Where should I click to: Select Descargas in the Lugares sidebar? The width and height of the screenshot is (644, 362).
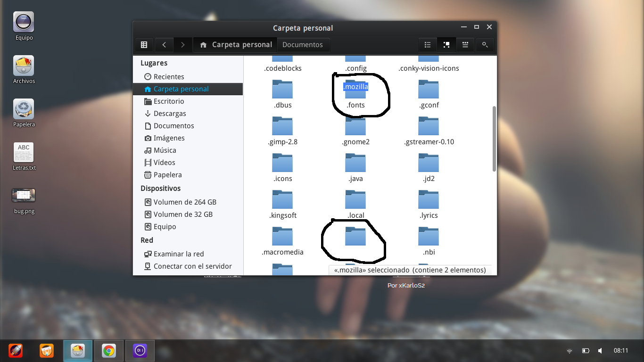coord(169,114)
